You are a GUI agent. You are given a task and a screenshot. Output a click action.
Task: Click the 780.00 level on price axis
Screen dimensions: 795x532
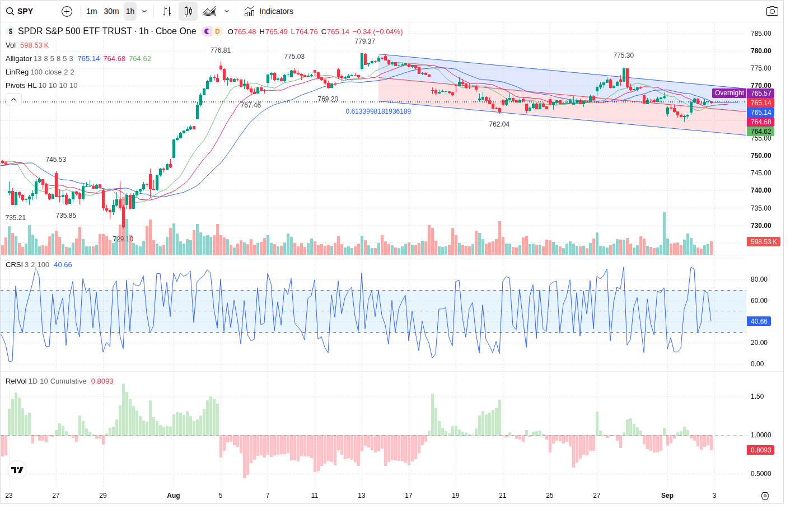pos(761,51)
